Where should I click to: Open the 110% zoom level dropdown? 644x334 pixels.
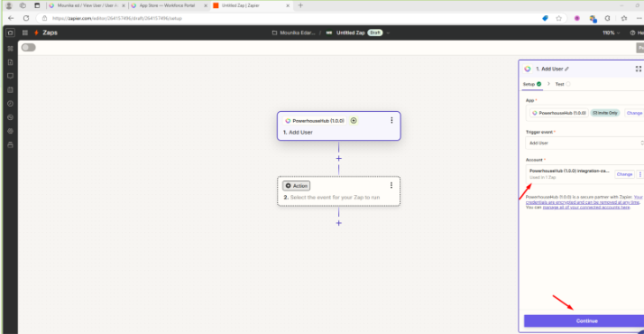611,32
